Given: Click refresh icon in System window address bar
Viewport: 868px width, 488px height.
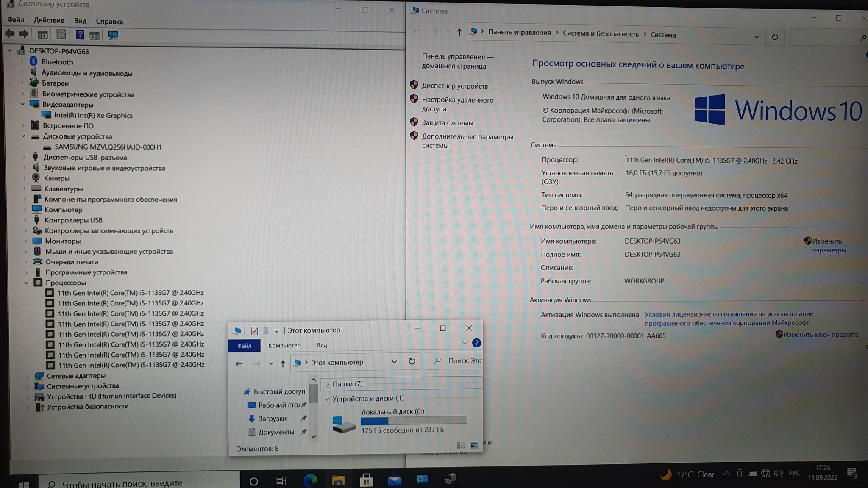Looking at the screenshot, I should [x=775, y=37].
